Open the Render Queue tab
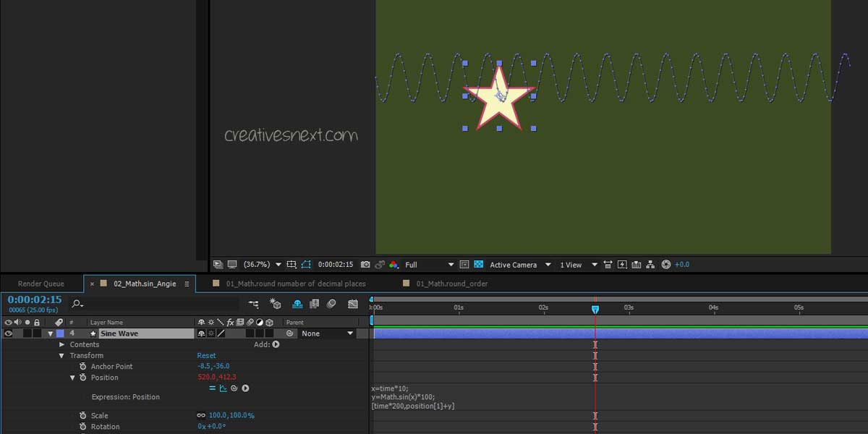This screenshot has height=434, width=868. click(41, 284)
